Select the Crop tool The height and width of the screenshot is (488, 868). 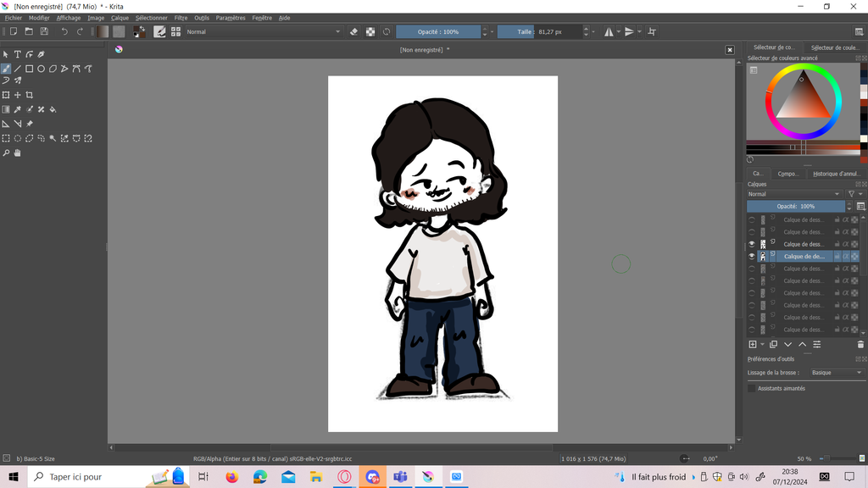[30, 95]
